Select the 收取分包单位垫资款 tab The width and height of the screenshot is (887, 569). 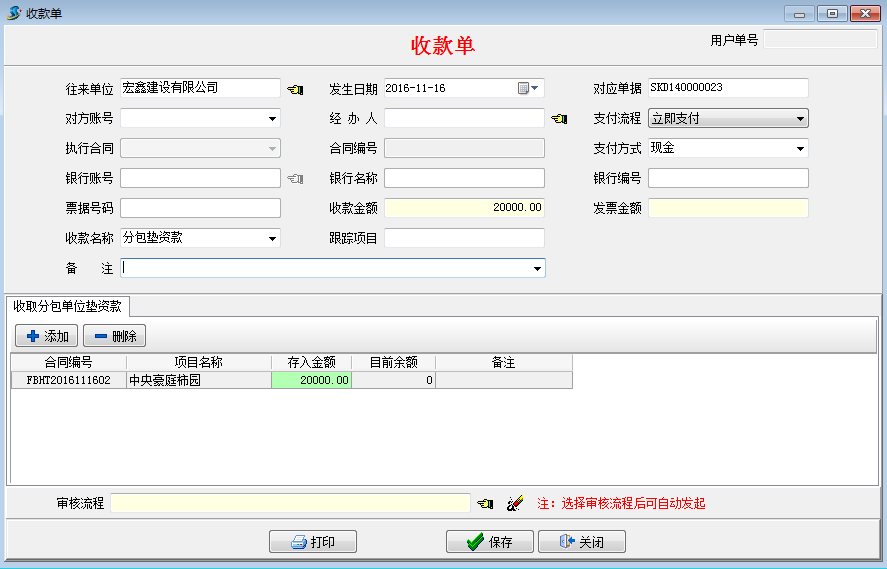[67, 306]
